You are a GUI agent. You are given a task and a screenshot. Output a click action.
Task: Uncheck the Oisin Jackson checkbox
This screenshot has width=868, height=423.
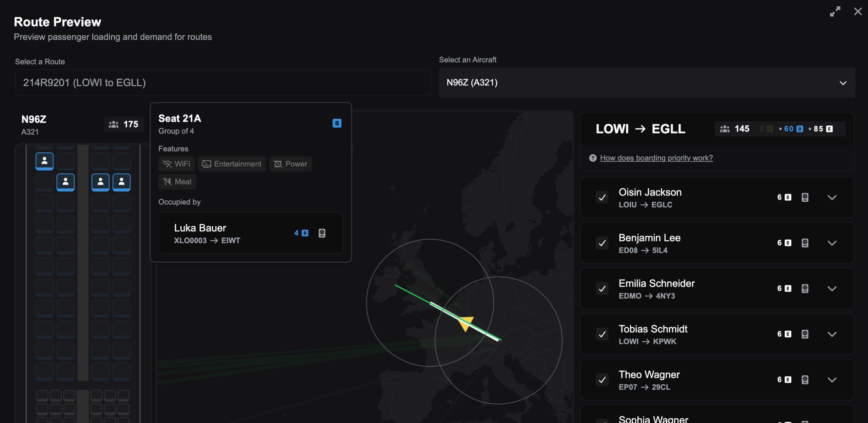[602, 198]
